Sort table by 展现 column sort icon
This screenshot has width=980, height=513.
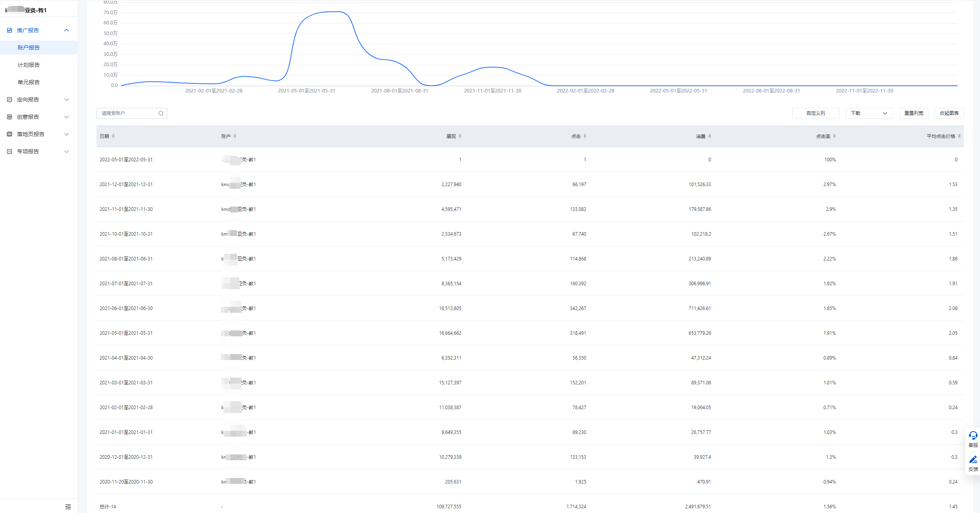point(460,136)
